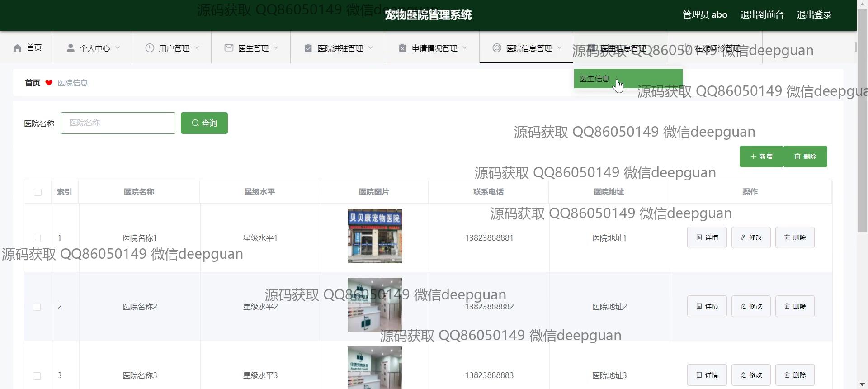
Task: Click the 医院名称 search input field
Action: 118,123
